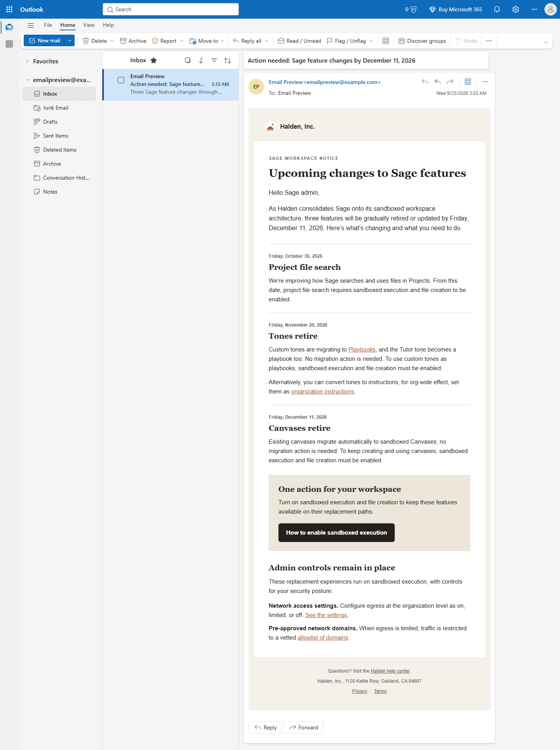Open the Junk Email folder
The image size is (560, 750).
tap(59, 108)
